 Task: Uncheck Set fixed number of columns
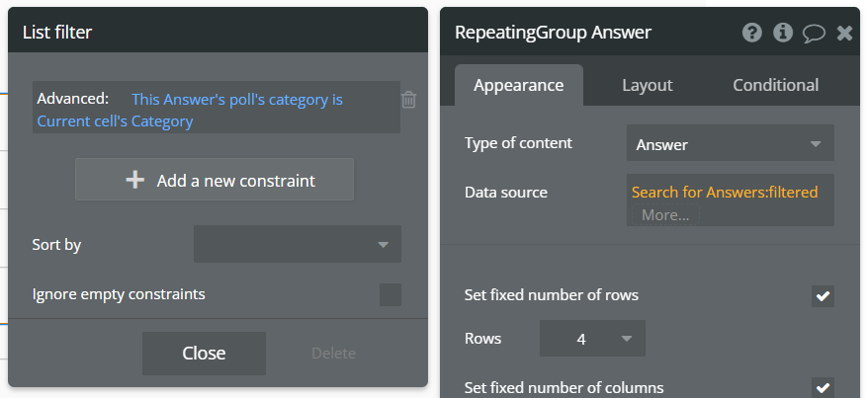point(823,387)
